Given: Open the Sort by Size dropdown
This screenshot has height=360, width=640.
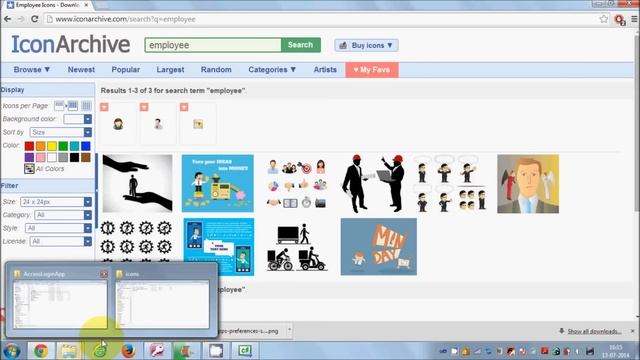Looking at the screenshot, I should 60,132.
